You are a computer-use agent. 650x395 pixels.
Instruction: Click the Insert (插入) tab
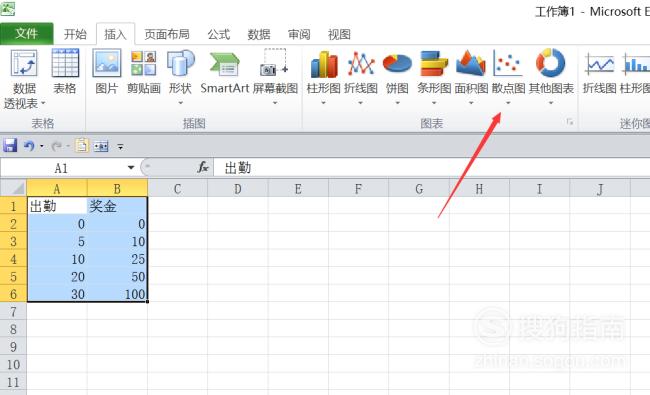(115, 34)
